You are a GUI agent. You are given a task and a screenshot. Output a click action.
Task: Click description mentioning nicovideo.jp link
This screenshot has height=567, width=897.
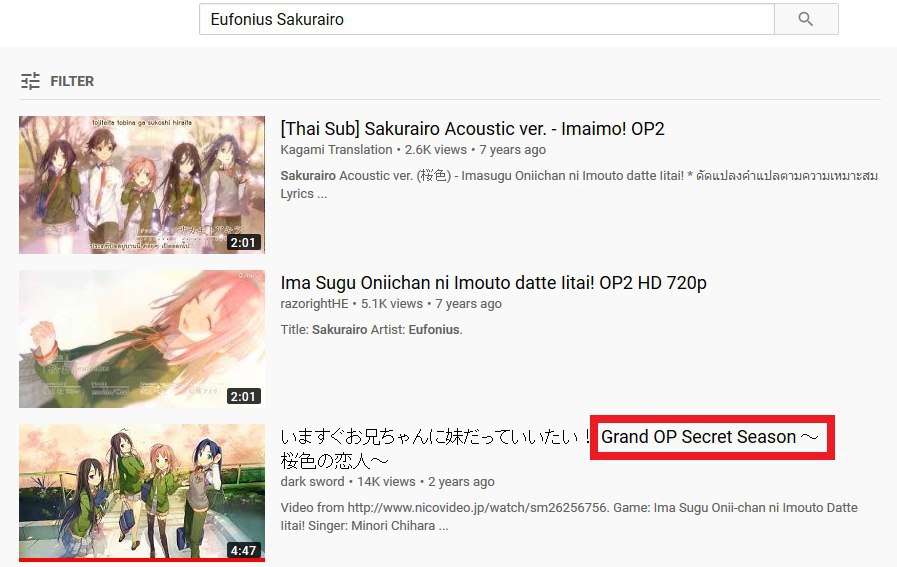click(x=569, y=516)
